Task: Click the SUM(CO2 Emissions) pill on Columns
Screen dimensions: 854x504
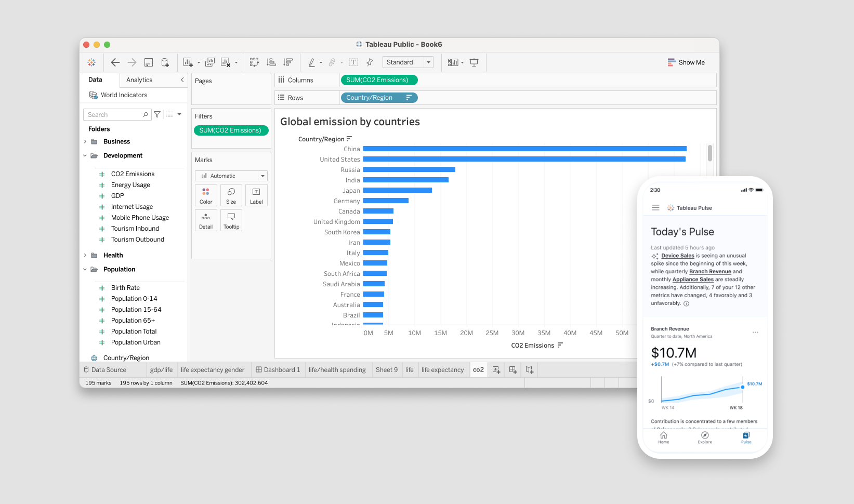Action: point(379,80)
